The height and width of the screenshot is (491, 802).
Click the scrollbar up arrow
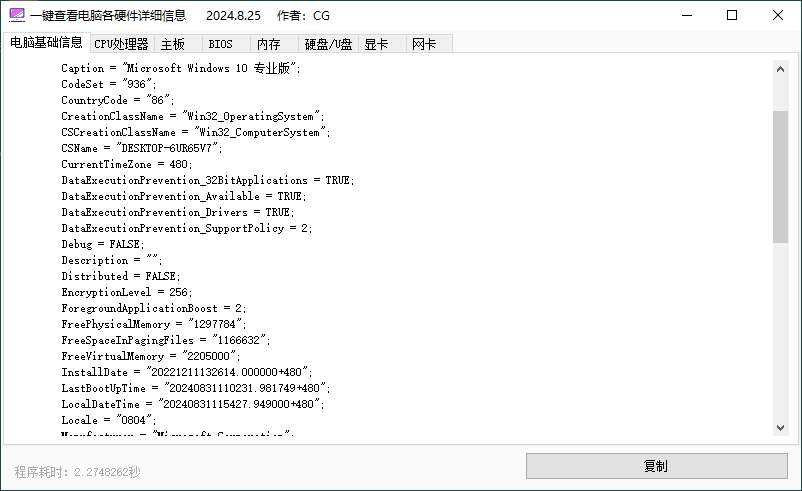coord(781,68)
